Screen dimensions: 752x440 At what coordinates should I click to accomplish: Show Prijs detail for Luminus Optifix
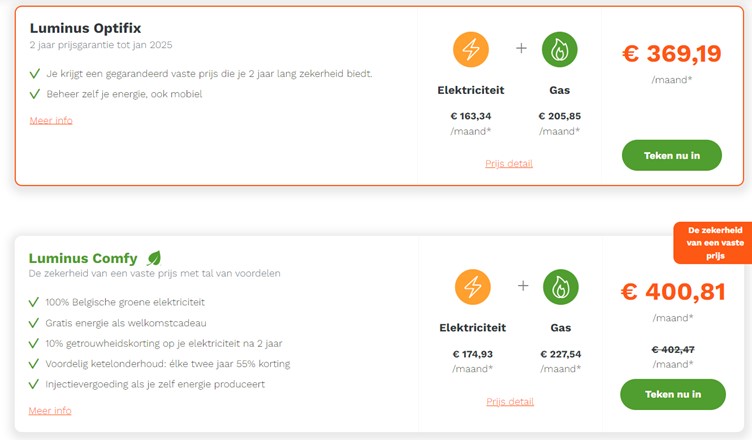pos(509,163)
